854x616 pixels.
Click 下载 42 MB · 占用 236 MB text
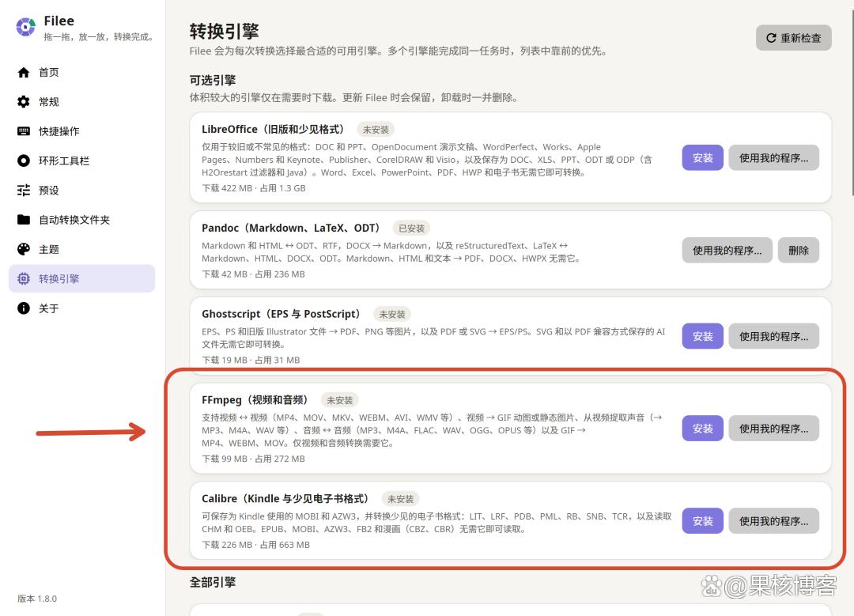(x=253, y=274)
